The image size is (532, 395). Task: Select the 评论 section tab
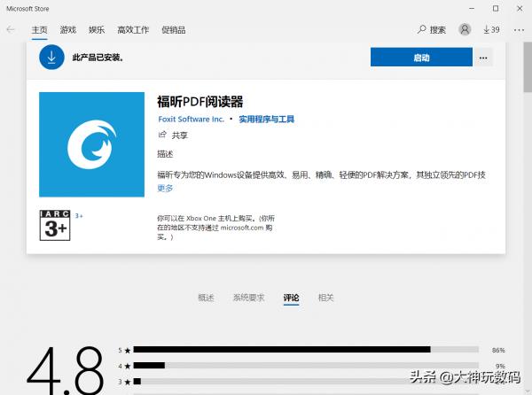(291, 298)
